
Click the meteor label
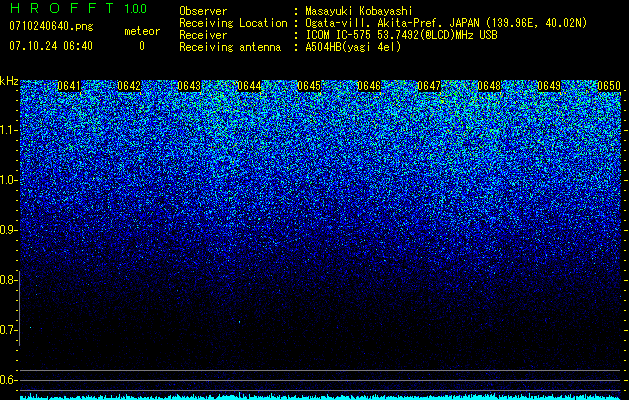142,31
